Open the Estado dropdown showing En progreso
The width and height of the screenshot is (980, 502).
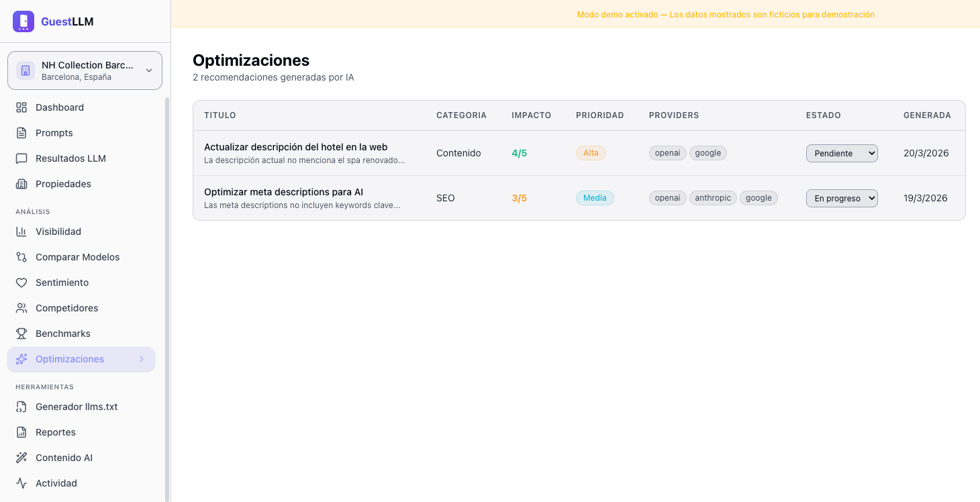click(x=842, y=198)
